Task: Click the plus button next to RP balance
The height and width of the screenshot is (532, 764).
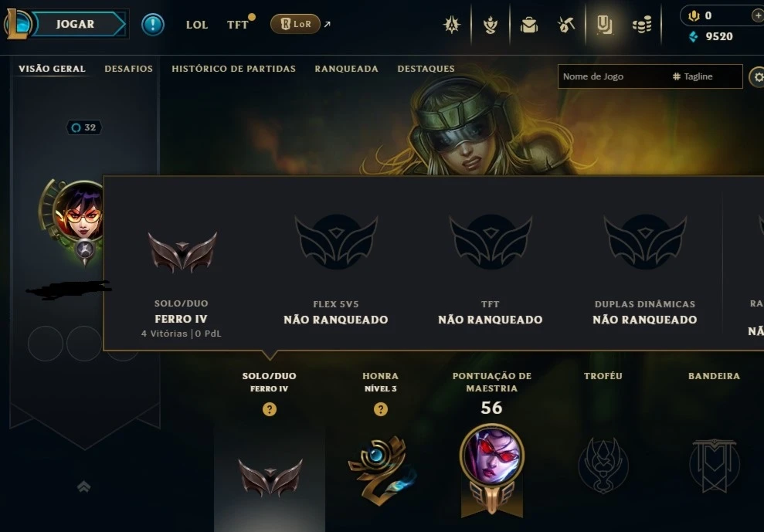Action: pos(758,16)
